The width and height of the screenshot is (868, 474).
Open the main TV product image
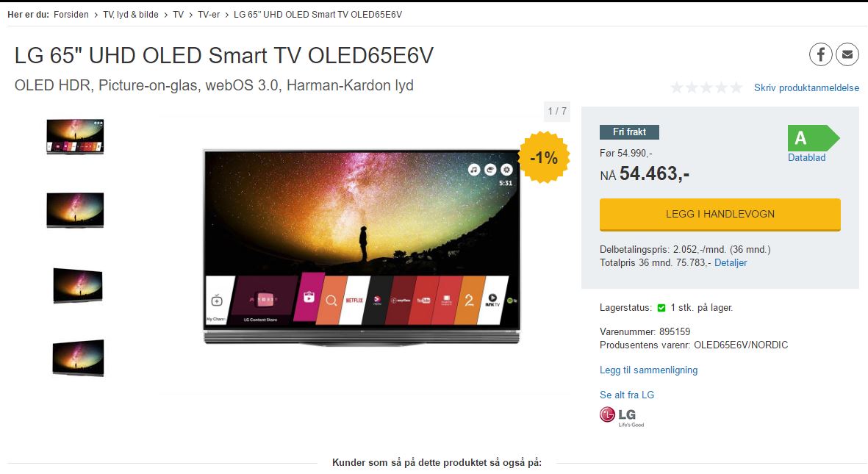tap(362, 247)
